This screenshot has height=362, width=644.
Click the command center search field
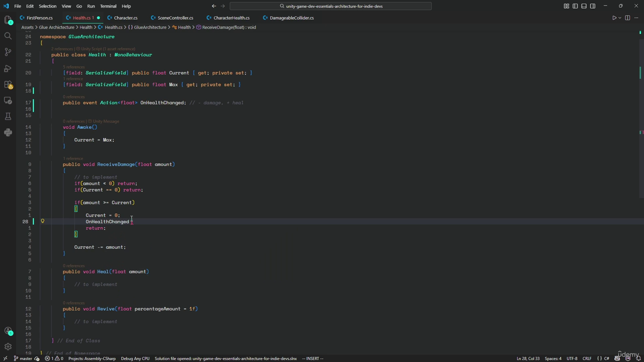pos(331,6)
